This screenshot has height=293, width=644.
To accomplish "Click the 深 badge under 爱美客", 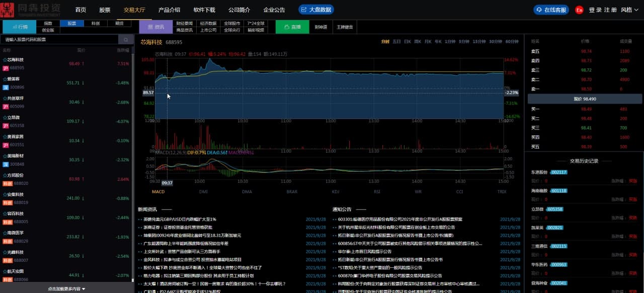I will pyautogui.click(x=6, y=87).
